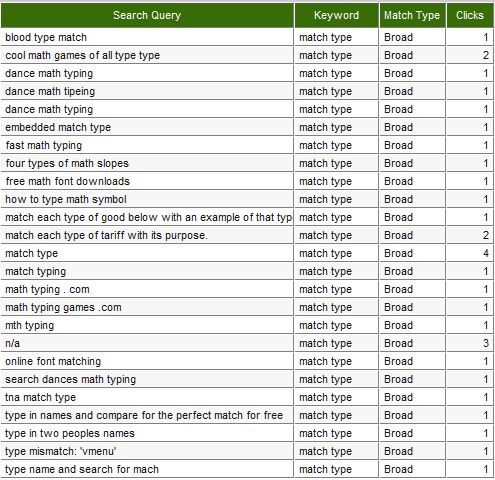Select the 'embedded match type' query cell
The height and width of the screenshot is (480, 495).
point(147,127)
